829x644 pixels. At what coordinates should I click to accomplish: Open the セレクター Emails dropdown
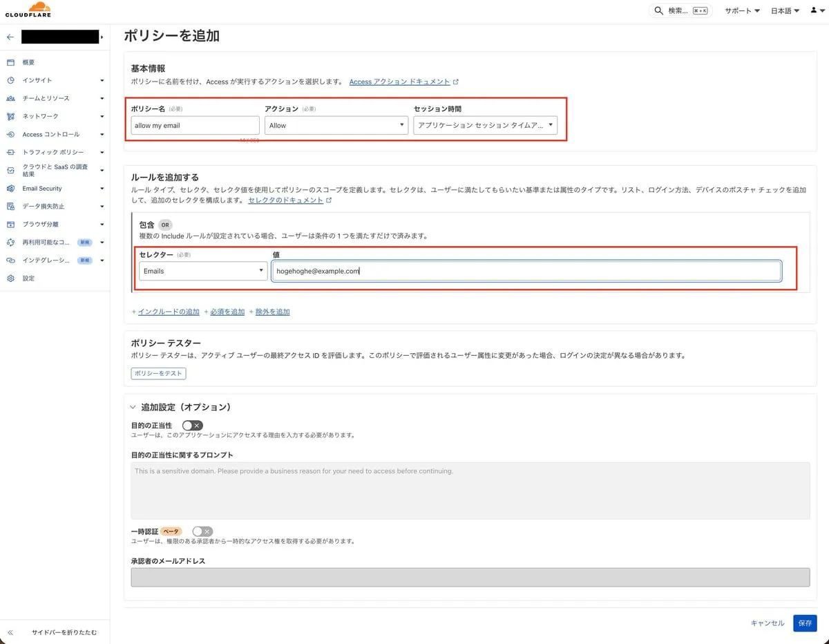click(203, 271)
